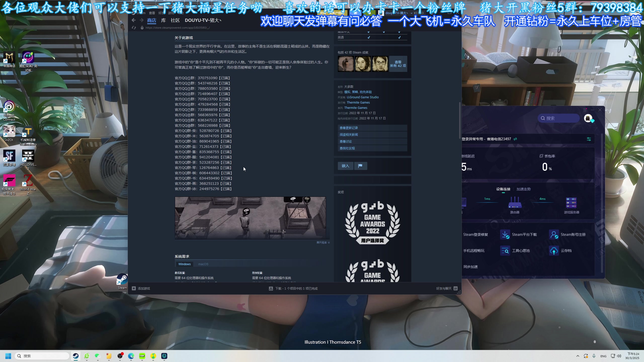The width and height of the screenshot is (644, 362).
Task: Open the 双影奇境 desktop shortcut
Action: 9,158
